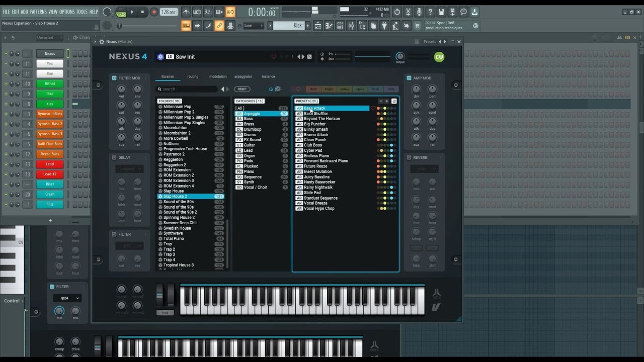Click the green CU user avatar
This screenshot has height=362, width=644.
click(x=439, y=57)
